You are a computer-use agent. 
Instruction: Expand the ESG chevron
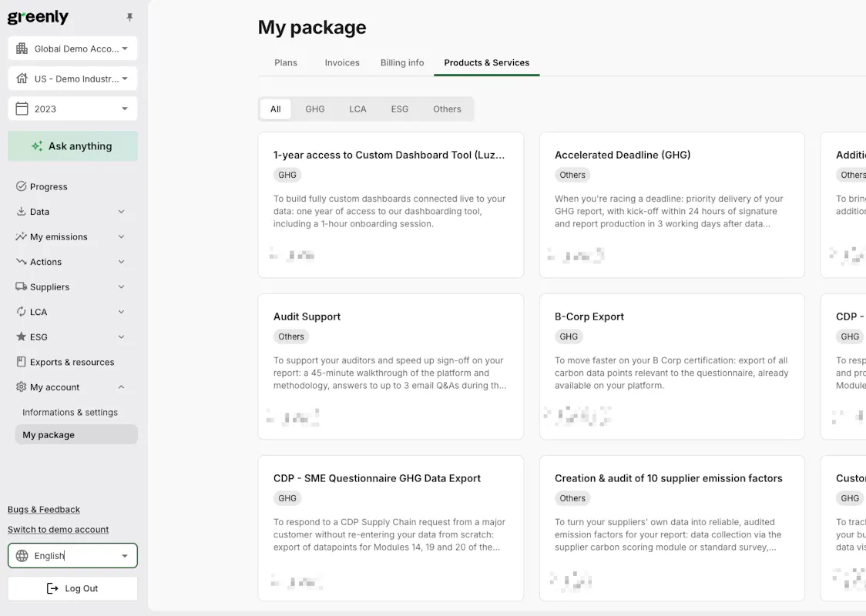(x=122, y=336)
